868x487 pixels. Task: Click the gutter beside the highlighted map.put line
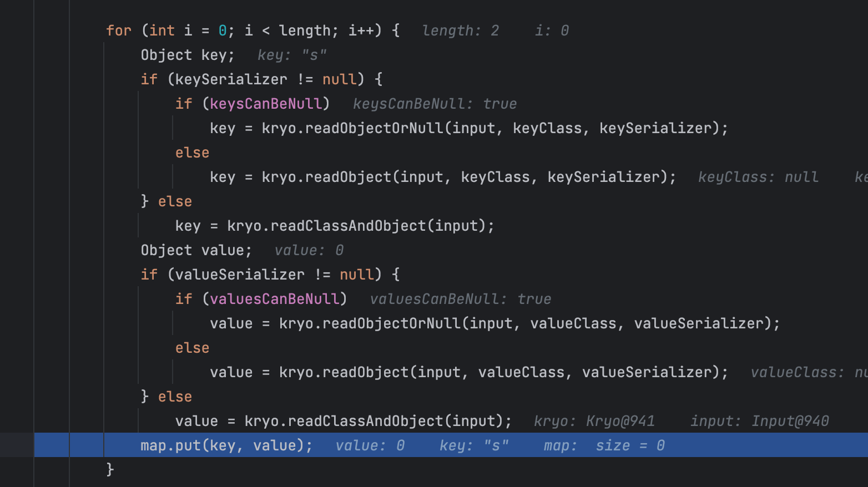tap(17, 445)
